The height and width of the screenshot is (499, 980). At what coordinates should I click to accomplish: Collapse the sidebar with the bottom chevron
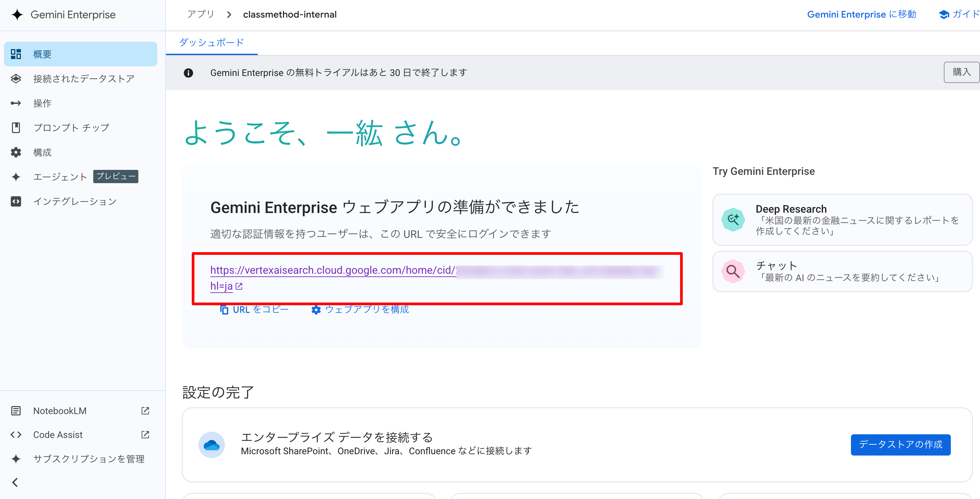(15, 483)
